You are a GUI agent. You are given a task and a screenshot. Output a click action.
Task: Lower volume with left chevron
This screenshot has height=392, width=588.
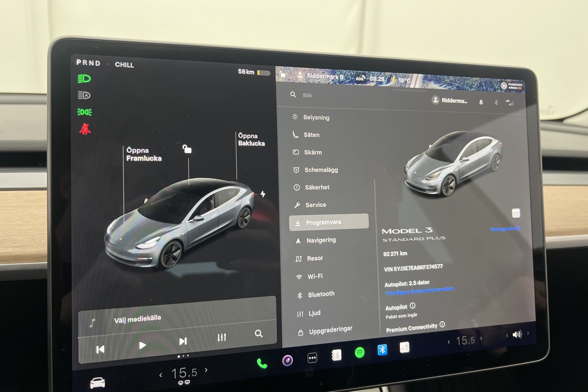coord(507,336)
